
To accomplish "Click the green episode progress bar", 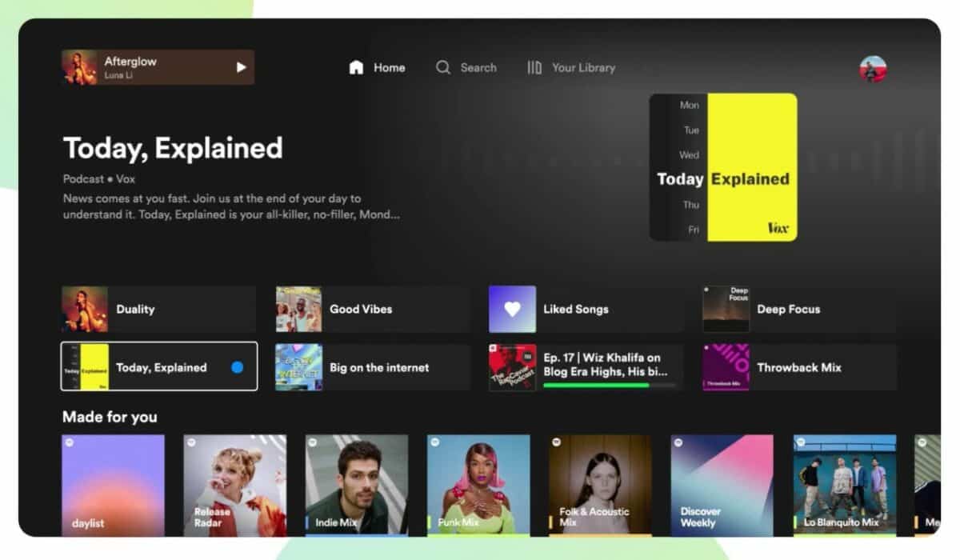I will point(610,385).
